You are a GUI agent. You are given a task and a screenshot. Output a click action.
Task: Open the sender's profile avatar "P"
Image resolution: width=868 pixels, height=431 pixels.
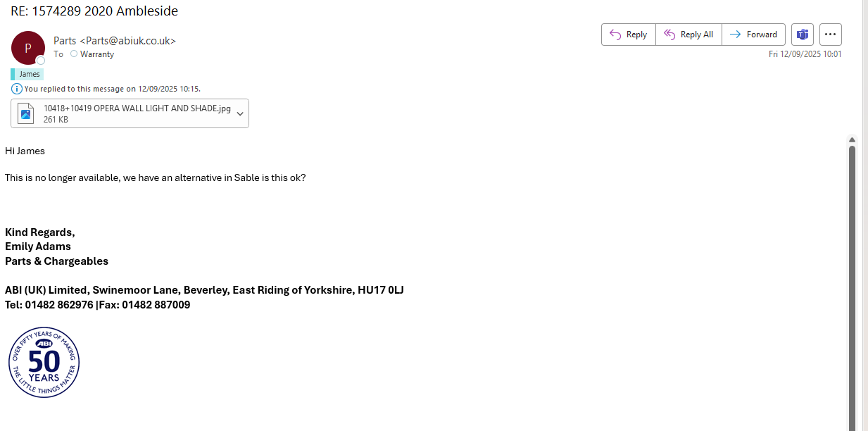point(27,48)
